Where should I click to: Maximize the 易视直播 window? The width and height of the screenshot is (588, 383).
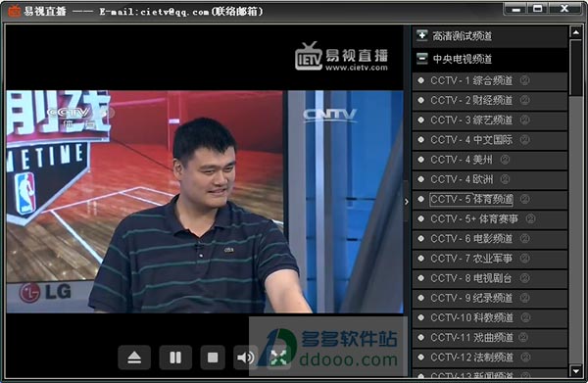(x=538, y=9)
